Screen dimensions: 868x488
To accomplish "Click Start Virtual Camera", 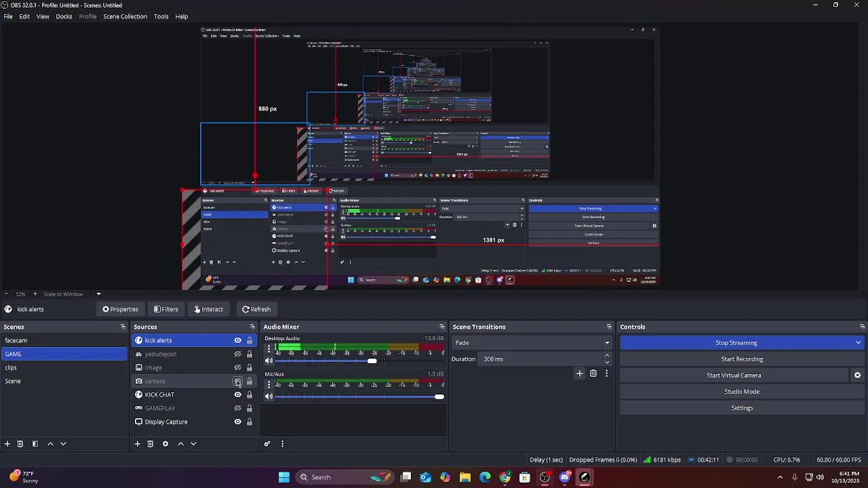I will [x=734, y=375].
